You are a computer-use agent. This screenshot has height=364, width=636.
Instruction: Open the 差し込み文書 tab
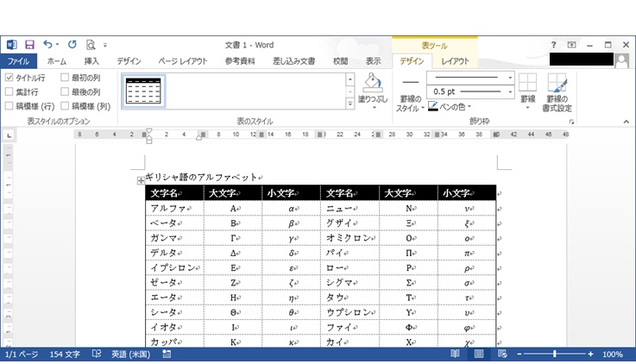tap(293, 61)
